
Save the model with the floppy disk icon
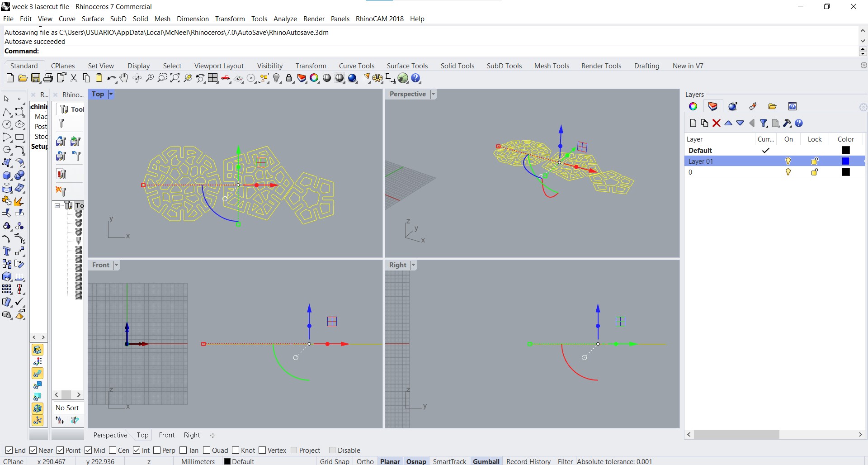tap(35, 78)
